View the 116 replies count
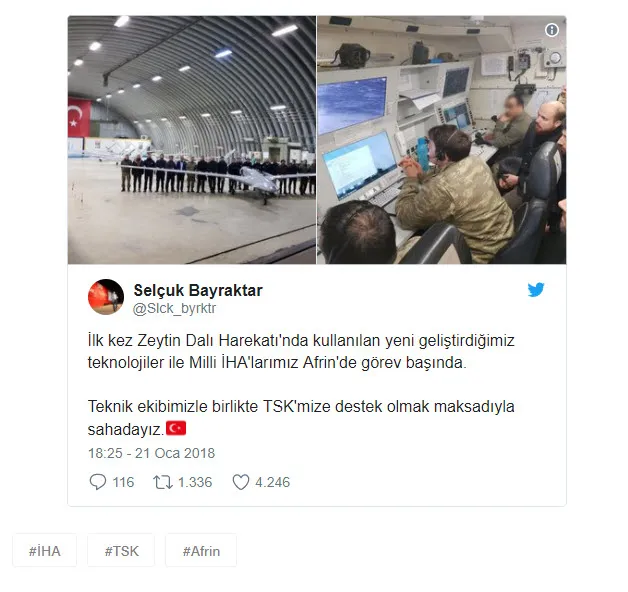The height and width of the screenshot is (592, 628). tap(123, 482)
